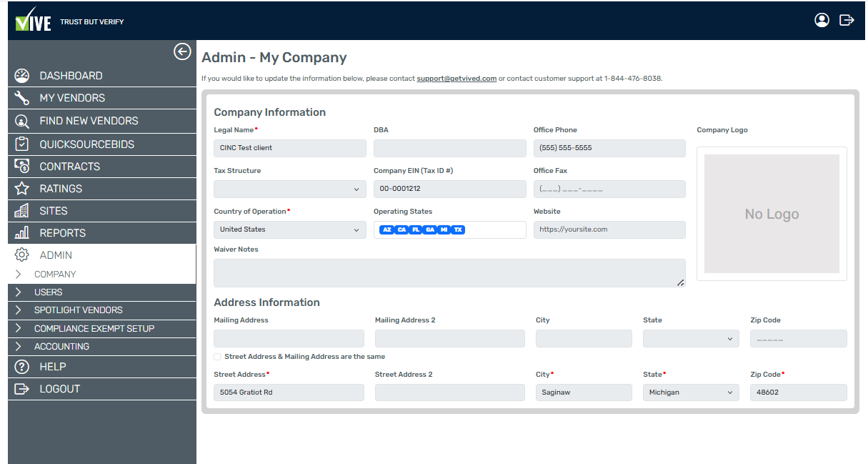Viewport: 868px width, 464px height.
Task: Click the VIVE logo in the header
Action: (34, 19)
